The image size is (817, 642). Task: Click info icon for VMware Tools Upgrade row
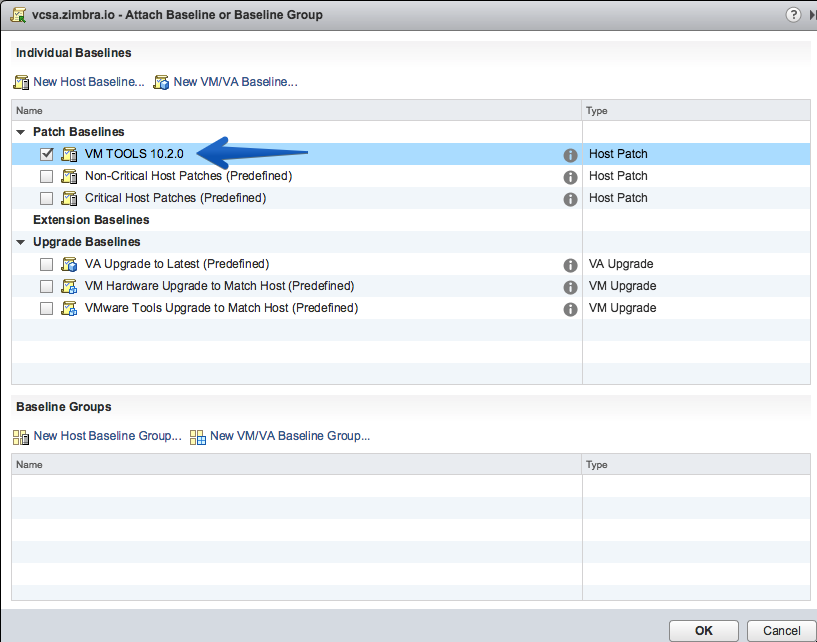pyautogui.click(x=570, y=308)
